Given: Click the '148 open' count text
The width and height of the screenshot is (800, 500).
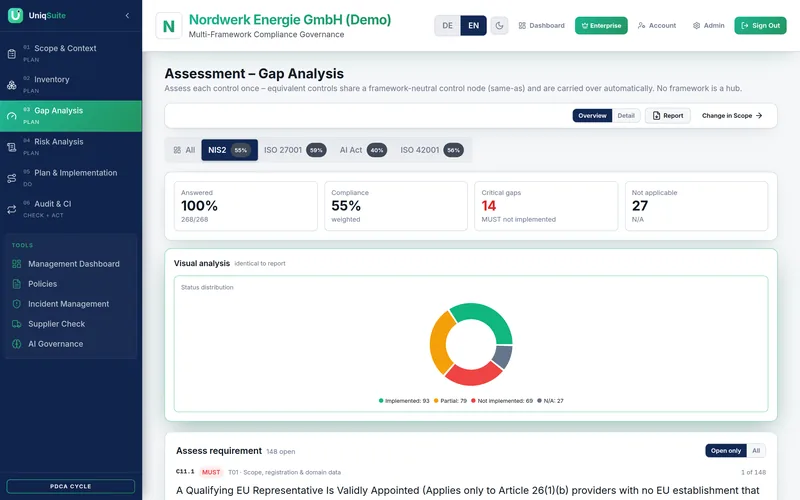Looking at the screenshot, I should 281,452.
